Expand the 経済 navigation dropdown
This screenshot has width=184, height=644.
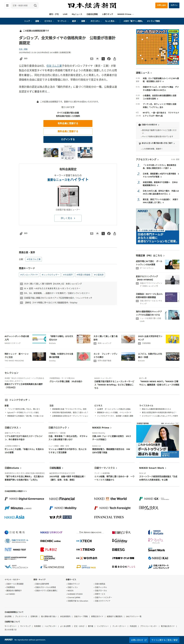75,21
